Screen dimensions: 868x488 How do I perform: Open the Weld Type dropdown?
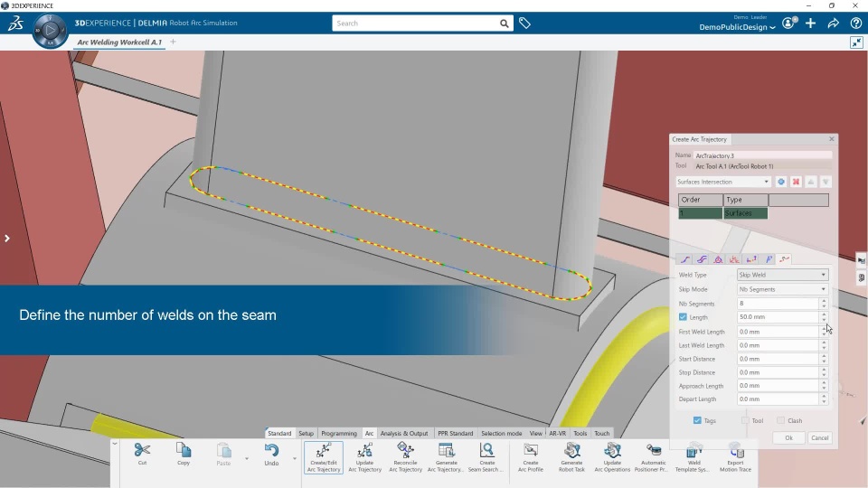click(783, 275)
